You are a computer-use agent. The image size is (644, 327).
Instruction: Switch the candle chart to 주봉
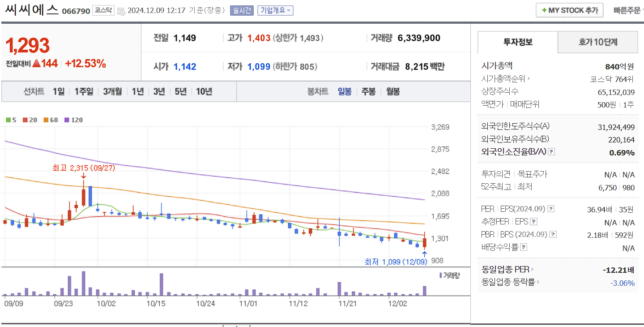pyautogui.click(x=368, y=91)
